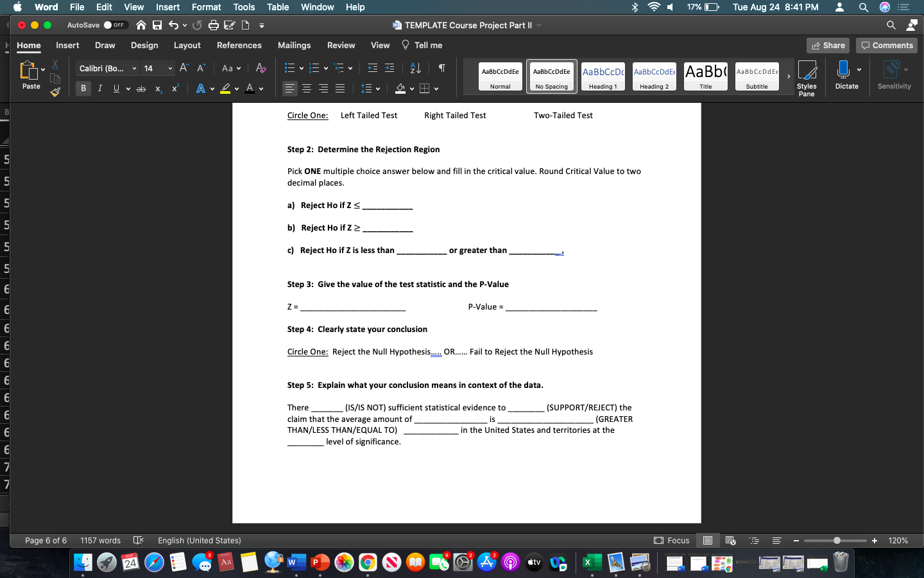Screen dimensions: 924x578
Task: Click the search magnifier in title bar
Action: [x=891, y=25]
